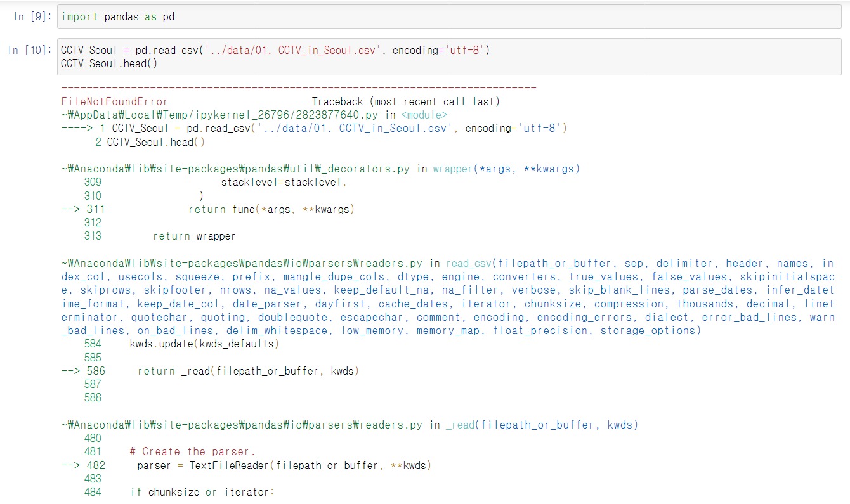
Task: Click 'encoding_errors' parameter in signature
Action: point(584,317)
